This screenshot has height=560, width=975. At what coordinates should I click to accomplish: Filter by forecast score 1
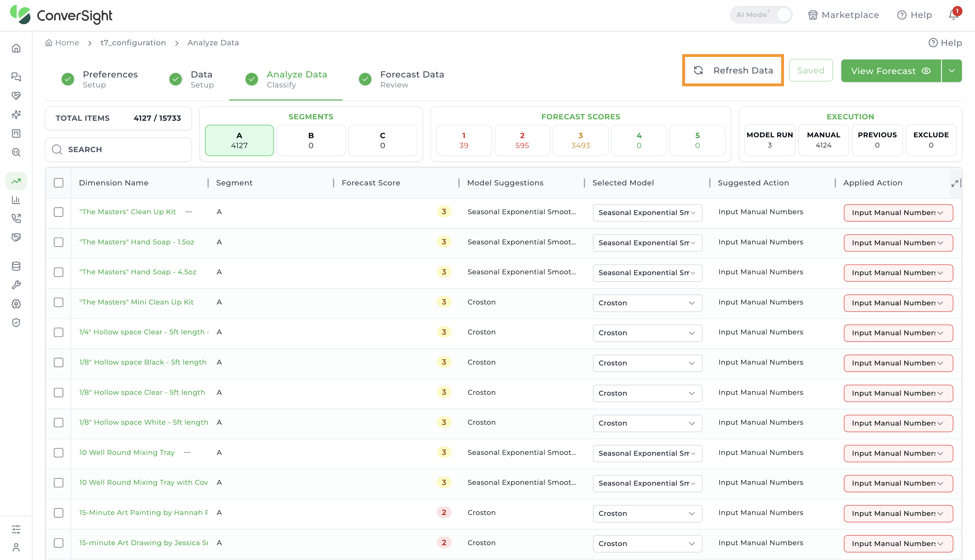(464, 140)
